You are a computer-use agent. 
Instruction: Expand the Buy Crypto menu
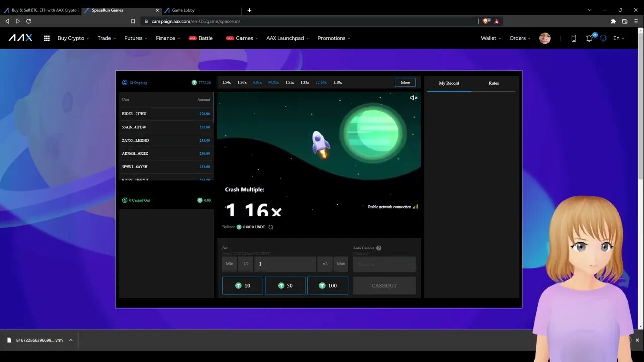pos(73,38)
